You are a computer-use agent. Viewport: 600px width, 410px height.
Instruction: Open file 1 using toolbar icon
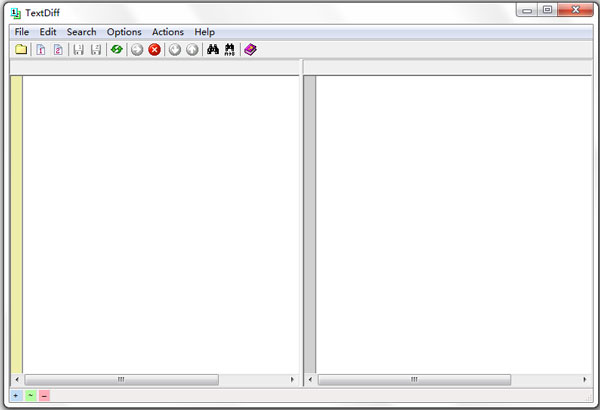(40, 50)
